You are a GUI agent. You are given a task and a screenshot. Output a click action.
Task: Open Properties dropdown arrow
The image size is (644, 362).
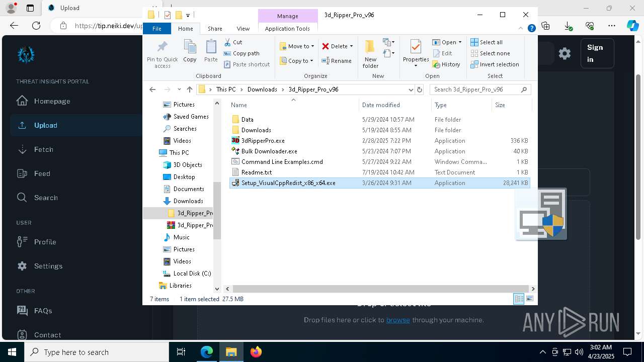coord(416,66)
